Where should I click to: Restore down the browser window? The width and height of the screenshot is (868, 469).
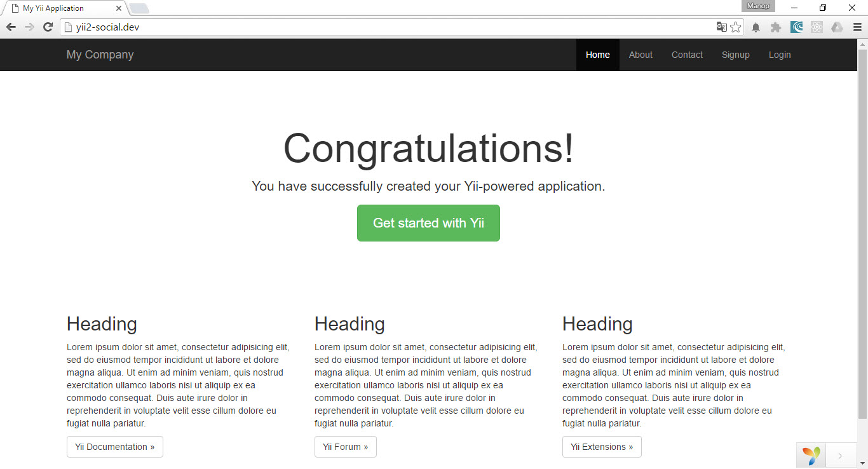[x=823, y=8]
